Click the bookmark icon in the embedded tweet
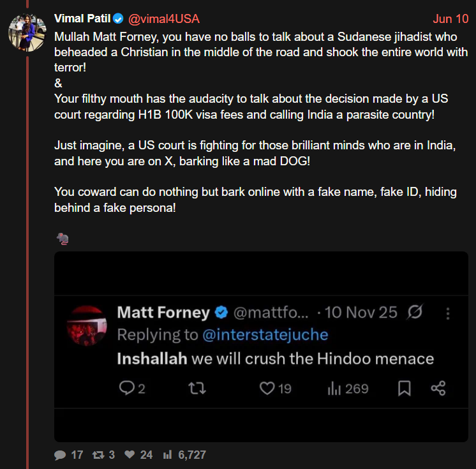 click(x=405, y=388)
